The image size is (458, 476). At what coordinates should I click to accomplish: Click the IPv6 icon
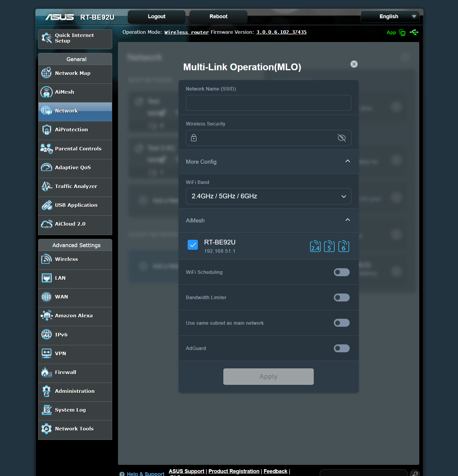(46, 334)
